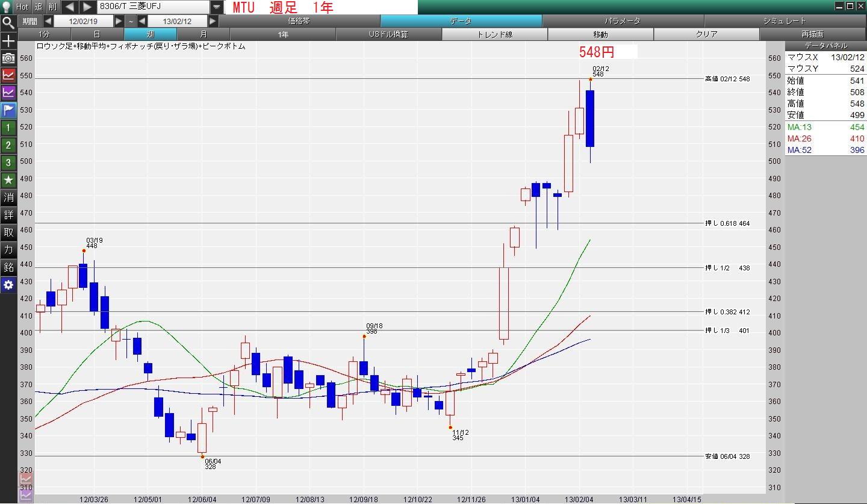Click the 安値 06/04 328 line label
867x504 pixels.
coord(727,456)
